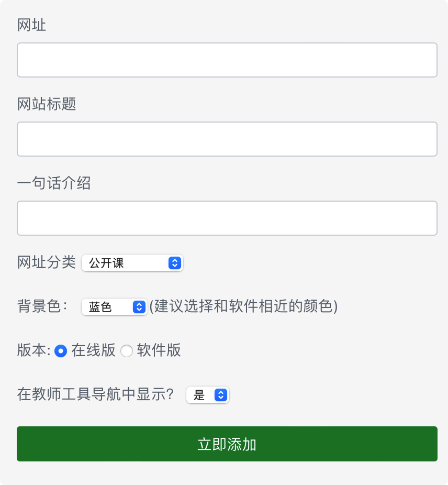The image size is (448, 485).
Task: Click the 软件版 option label text
Action: pyautogui.click(x=159, y=350)
